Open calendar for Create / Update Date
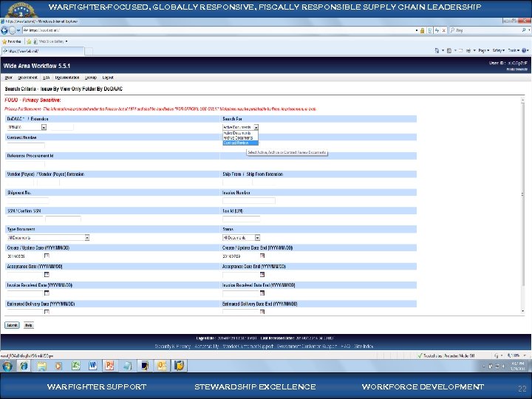Viewport: 532px width, 399px height. tap(47, 256)
